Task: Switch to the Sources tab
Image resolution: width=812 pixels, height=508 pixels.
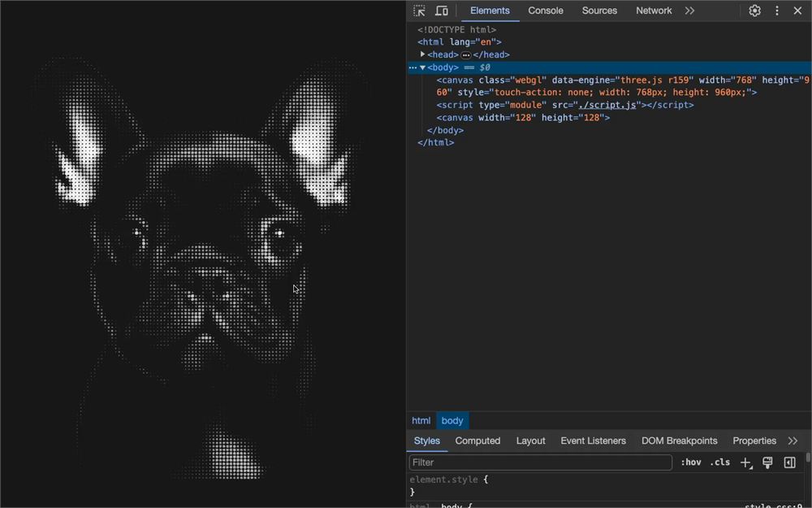Action: coord(599,11)
